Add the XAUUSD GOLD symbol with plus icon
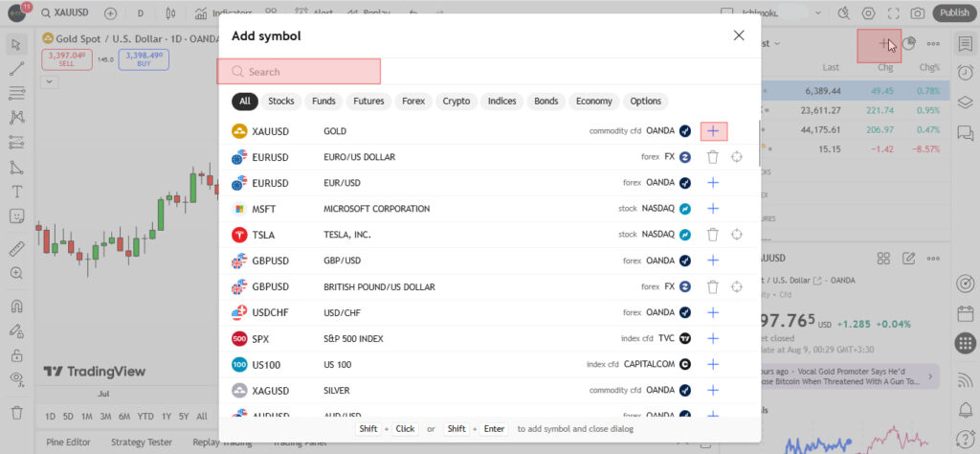The width and height of the screenshot is (980, 454). coord(713,131)
